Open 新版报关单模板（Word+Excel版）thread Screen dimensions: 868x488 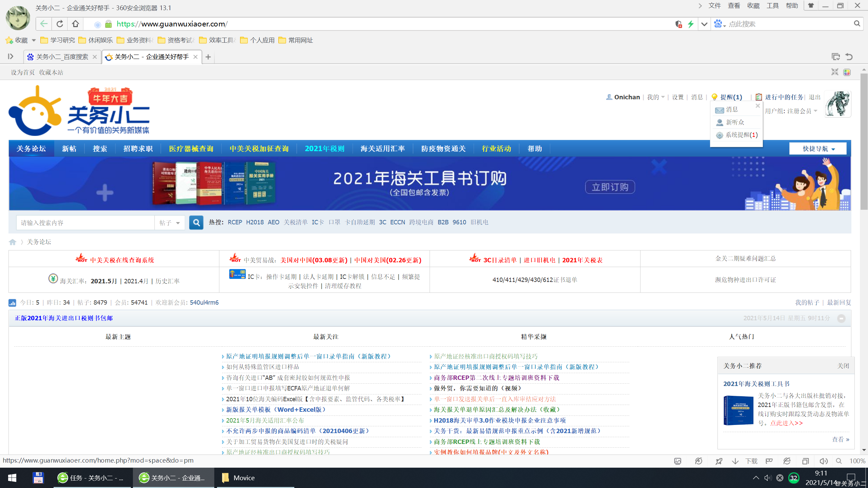click(x=276, y=410)
